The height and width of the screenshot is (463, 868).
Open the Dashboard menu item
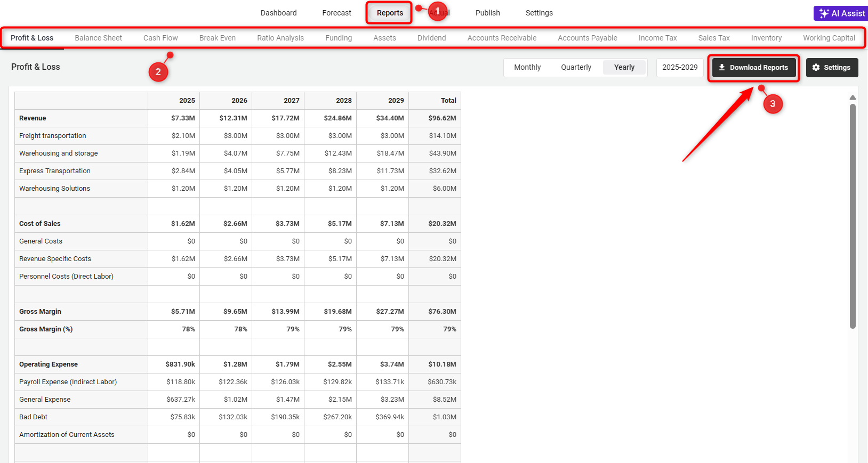[x=278, y=13]
